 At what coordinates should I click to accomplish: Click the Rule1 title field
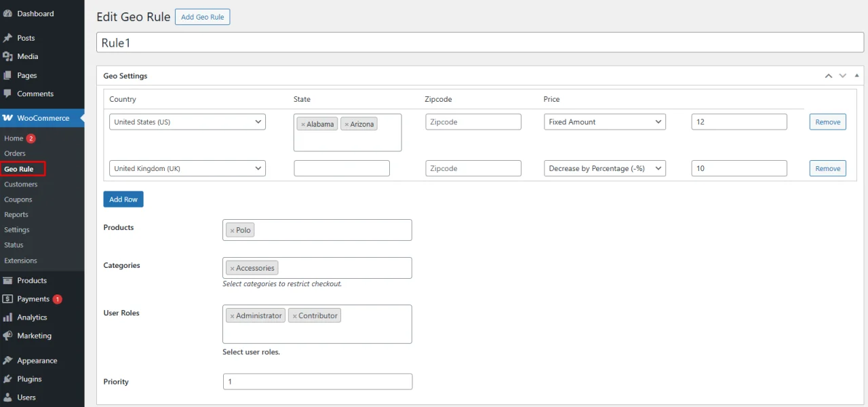pyautogui.click(x=480, y=43)
